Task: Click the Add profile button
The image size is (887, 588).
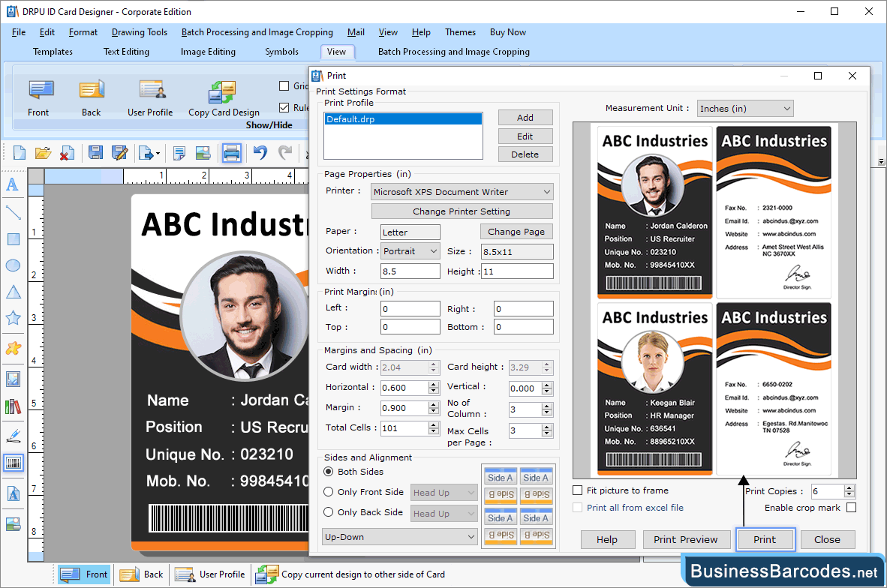Action: [525, 118]
